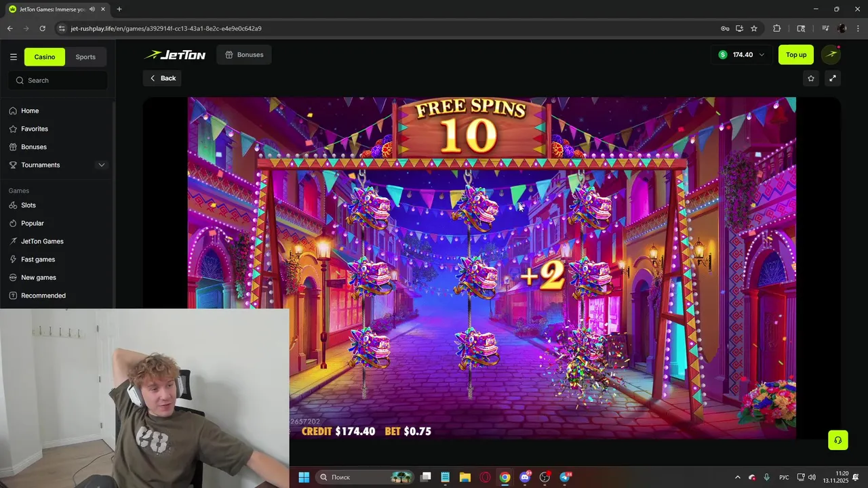This screenshot has width=868, height=488.
Task: Click the address bar URL
Action: (166, 28)
